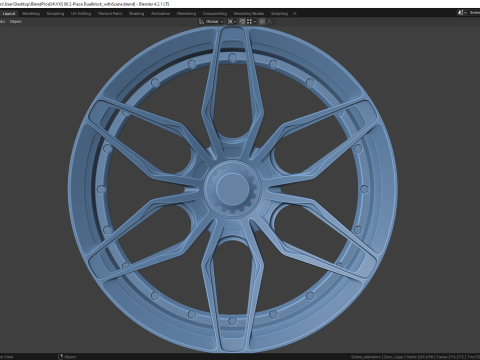Open the Add menu in viewport header
The width and height of the screenshot is (480, 360).
2,22
